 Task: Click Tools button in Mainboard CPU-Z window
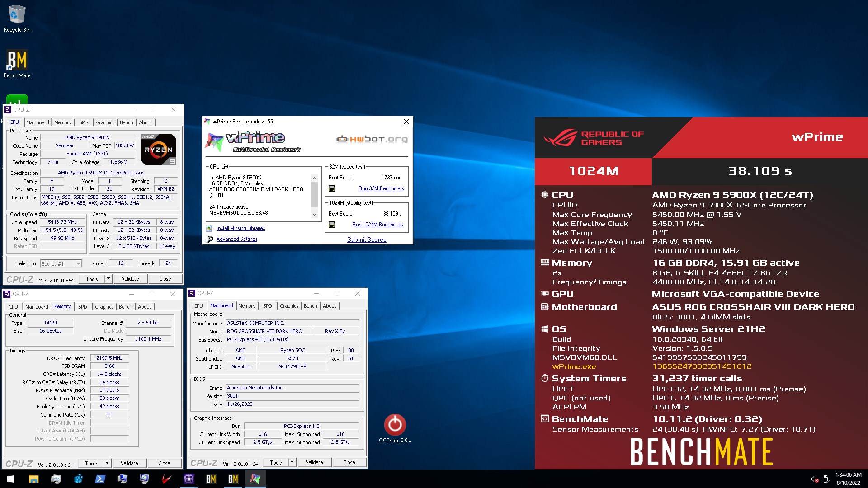(276, 462)
